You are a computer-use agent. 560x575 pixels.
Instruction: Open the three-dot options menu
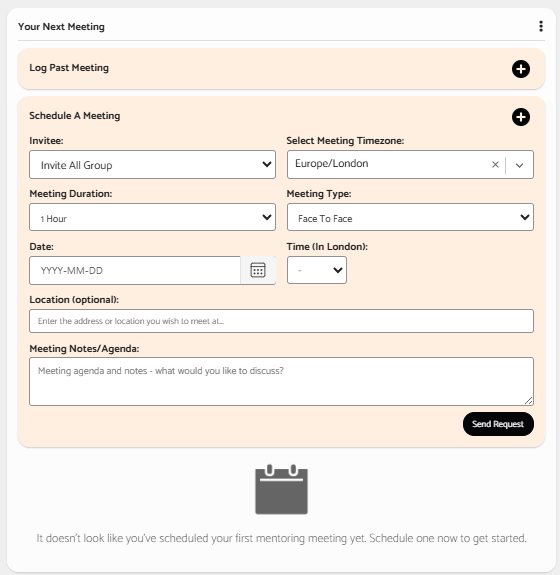point(541,26)
